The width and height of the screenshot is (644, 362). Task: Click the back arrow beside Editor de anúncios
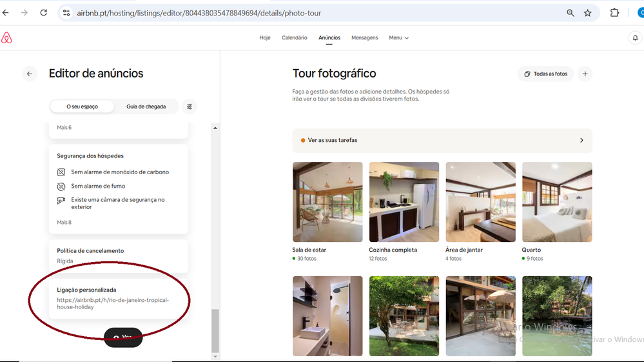click(30, 74)
